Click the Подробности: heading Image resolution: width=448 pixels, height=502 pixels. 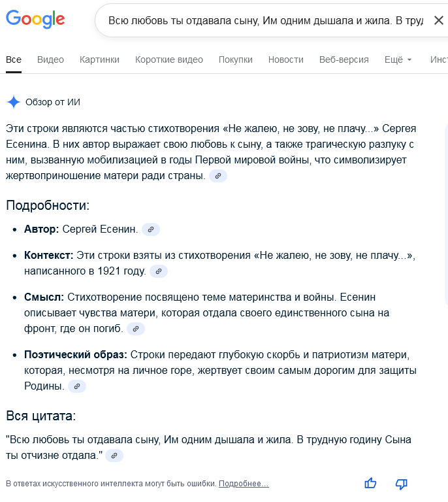coord(48,205)
